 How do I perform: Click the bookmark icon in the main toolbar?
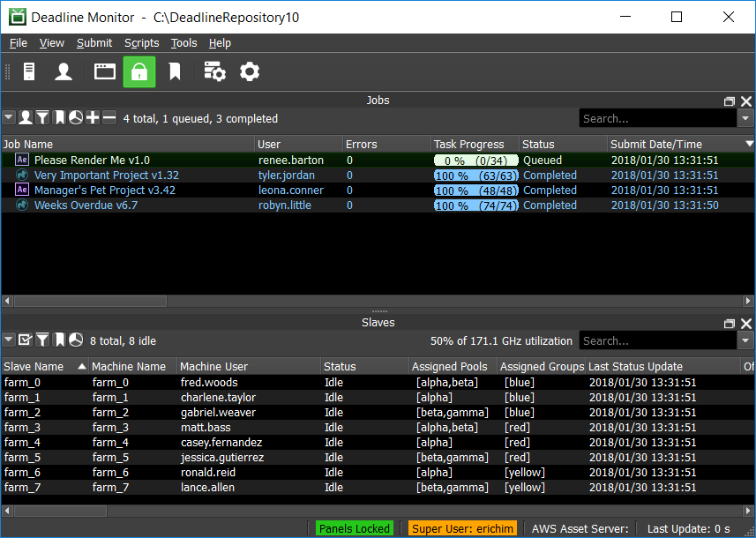point(175,71)
